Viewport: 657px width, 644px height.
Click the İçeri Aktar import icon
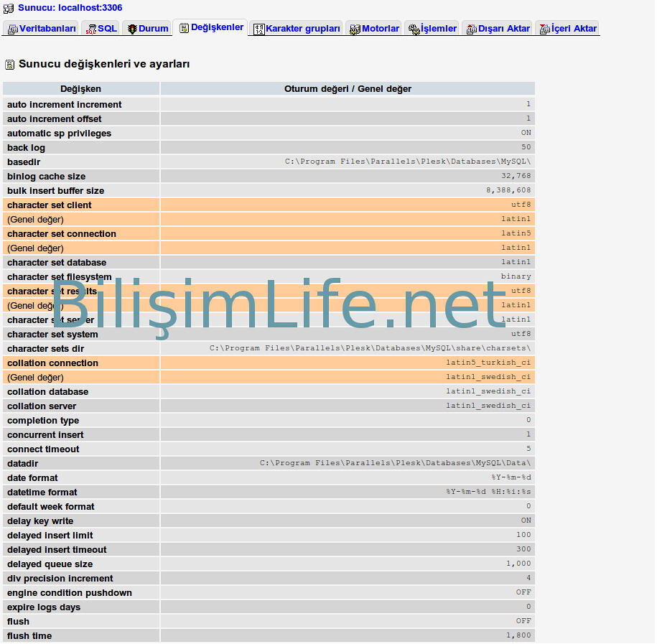click(x=544, y=29)
